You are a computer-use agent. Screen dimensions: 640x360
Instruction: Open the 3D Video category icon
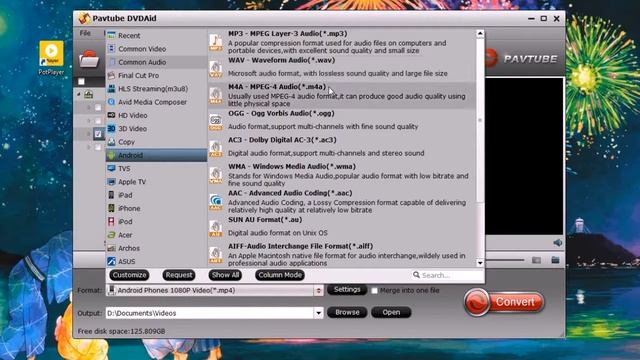tap(111, 129)
